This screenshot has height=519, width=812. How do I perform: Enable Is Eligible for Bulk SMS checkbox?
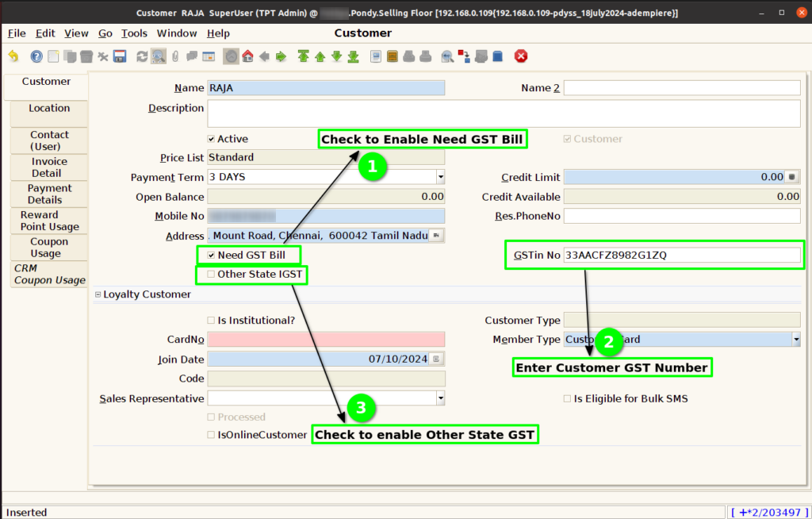[567, 398]
